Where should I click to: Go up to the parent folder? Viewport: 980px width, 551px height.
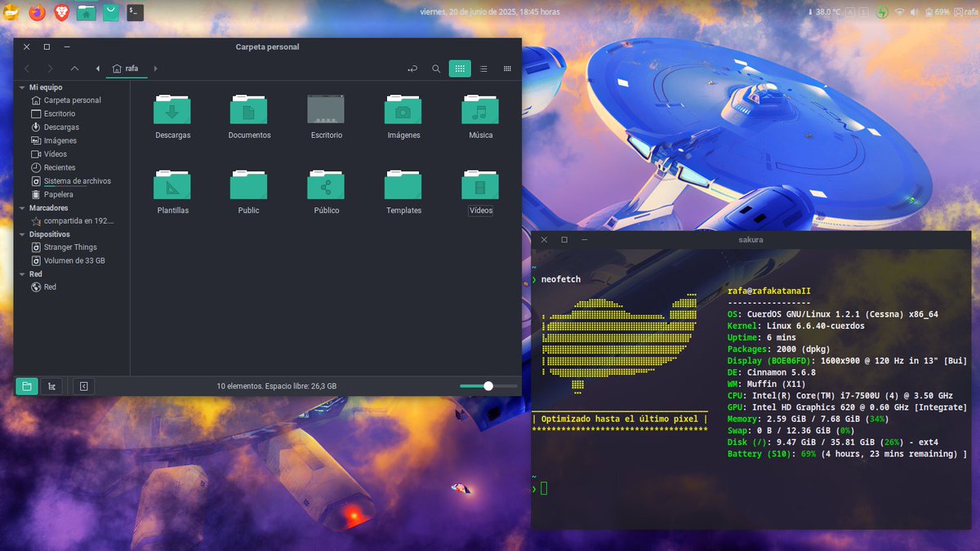point(74,69)
